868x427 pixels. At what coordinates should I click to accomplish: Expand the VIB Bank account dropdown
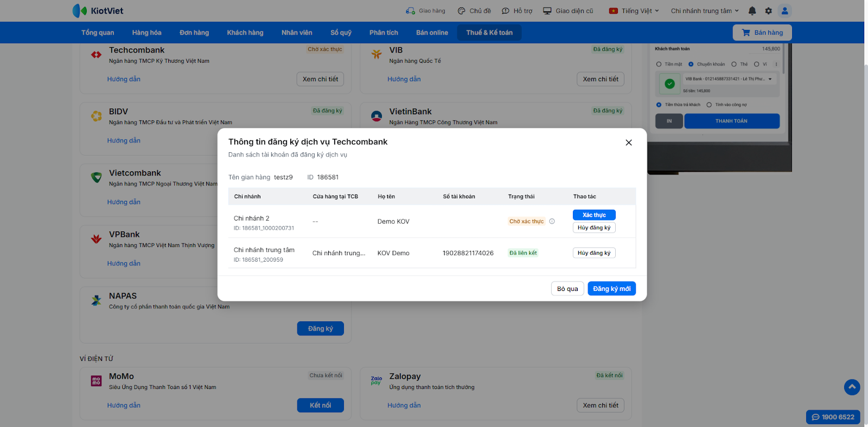pos(770,79)
